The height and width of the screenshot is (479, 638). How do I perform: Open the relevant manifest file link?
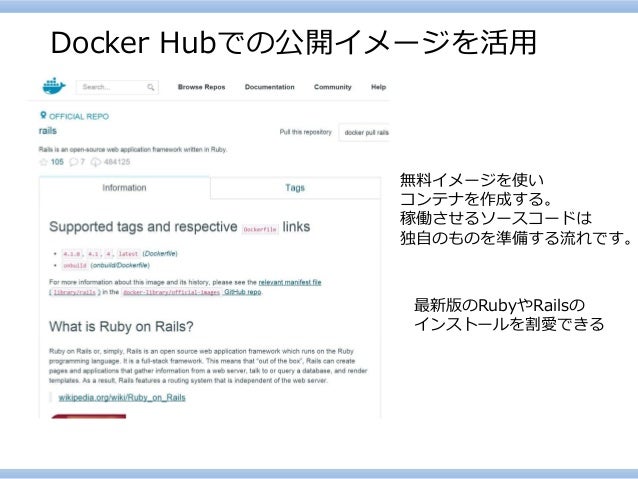pos(290,282)
